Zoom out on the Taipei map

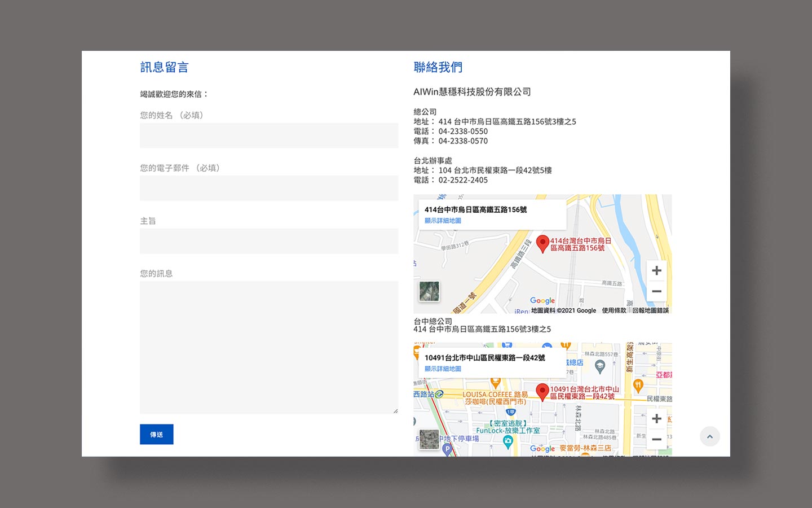tap(656, 439)
